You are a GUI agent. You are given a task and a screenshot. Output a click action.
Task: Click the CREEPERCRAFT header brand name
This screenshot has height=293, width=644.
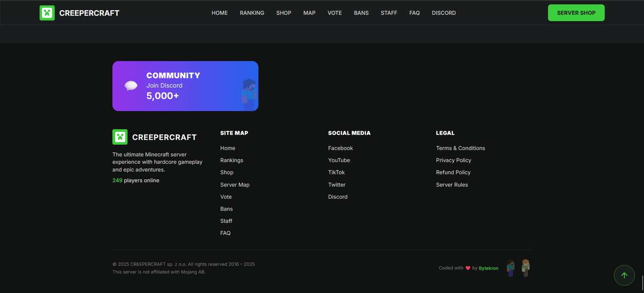(x=89, y=13)
